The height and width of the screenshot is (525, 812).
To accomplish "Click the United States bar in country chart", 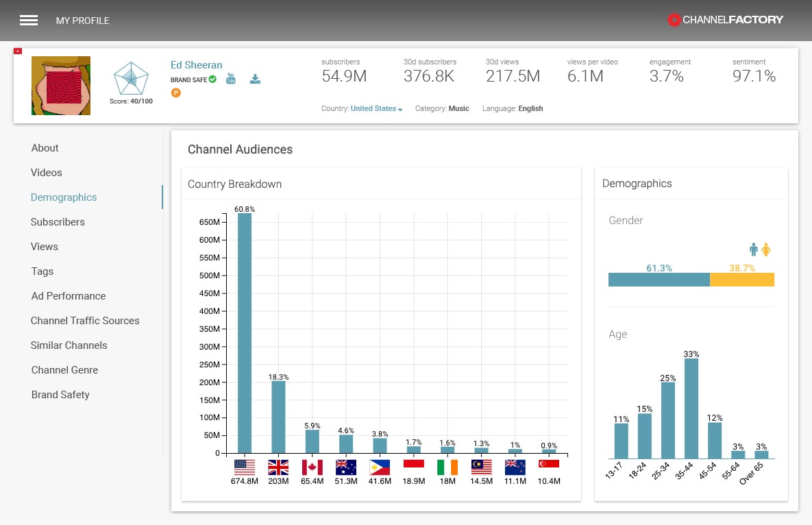I will [245, 333].
